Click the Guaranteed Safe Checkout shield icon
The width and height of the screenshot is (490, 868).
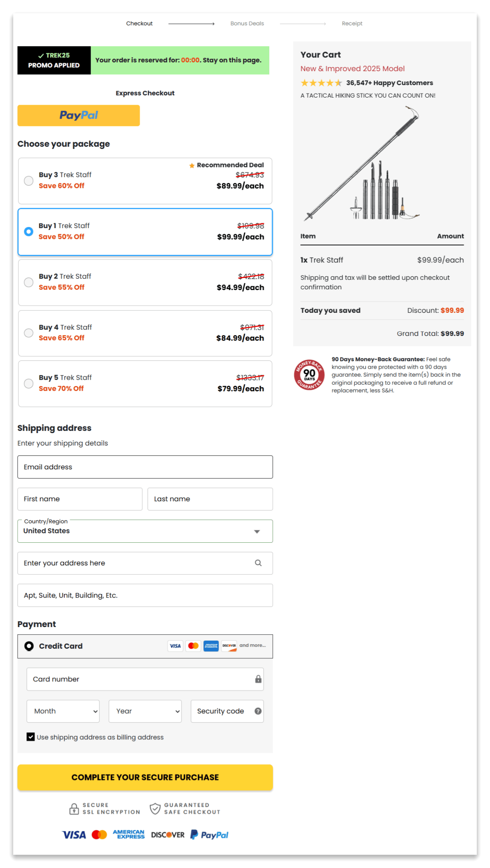pos(155,809)
